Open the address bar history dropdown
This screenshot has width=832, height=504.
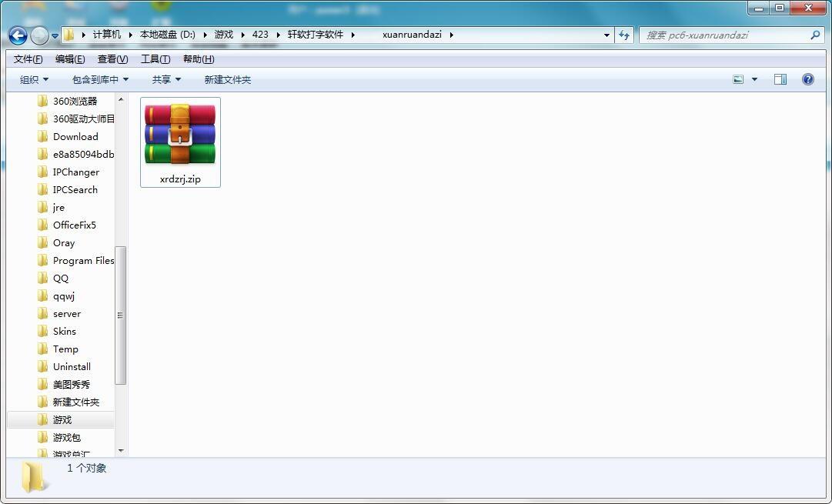[606, 35]
